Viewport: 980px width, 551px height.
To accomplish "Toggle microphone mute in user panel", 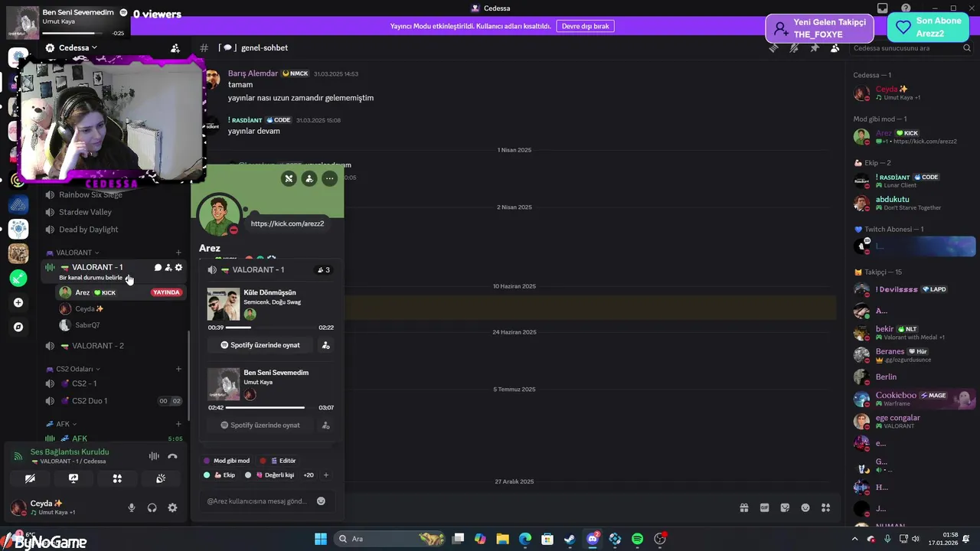I will pyautogui.click(x=132, y=507).
